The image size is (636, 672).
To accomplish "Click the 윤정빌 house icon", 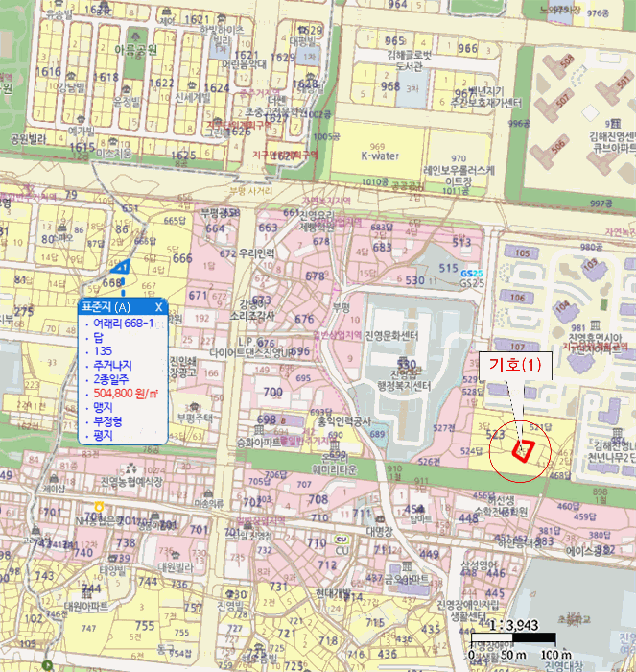I will tap(126, 90).
